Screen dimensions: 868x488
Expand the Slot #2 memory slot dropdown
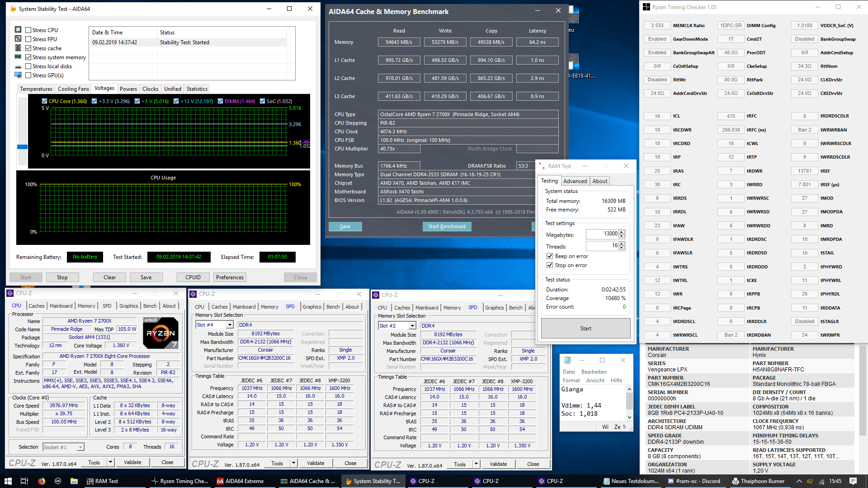(412, 326)
